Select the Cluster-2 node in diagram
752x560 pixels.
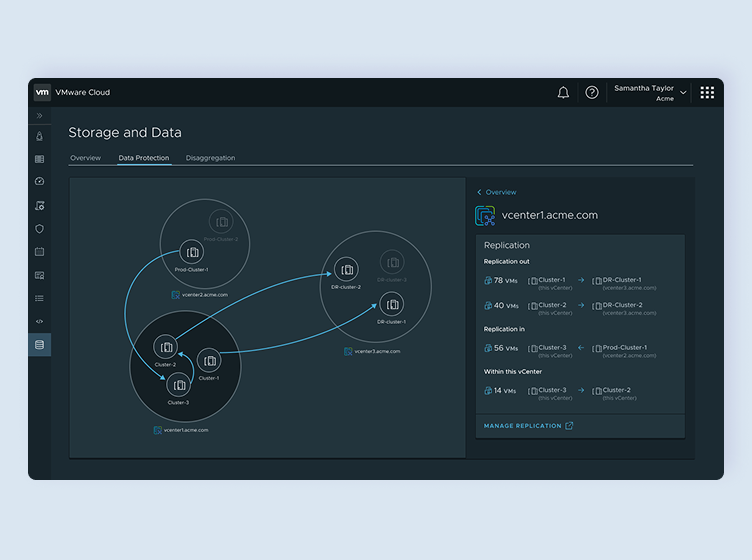[166, 347]
